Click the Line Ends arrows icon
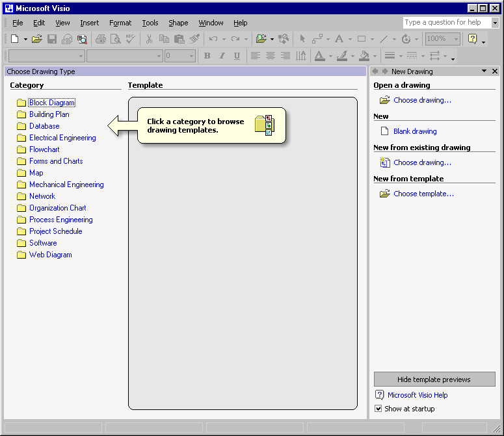504x436 pixels. pyautogui.click(x=434, y=56)
